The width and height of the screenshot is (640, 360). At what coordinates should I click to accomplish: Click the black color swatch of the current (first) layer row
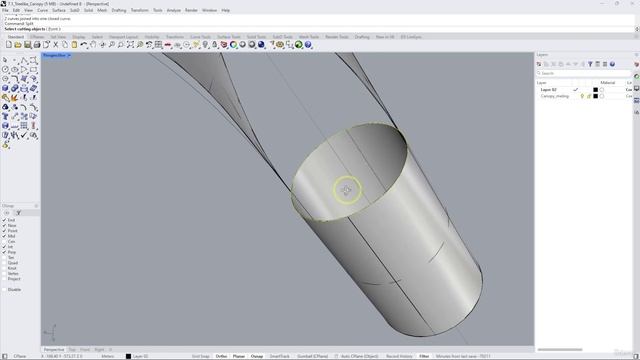[596, 90]
